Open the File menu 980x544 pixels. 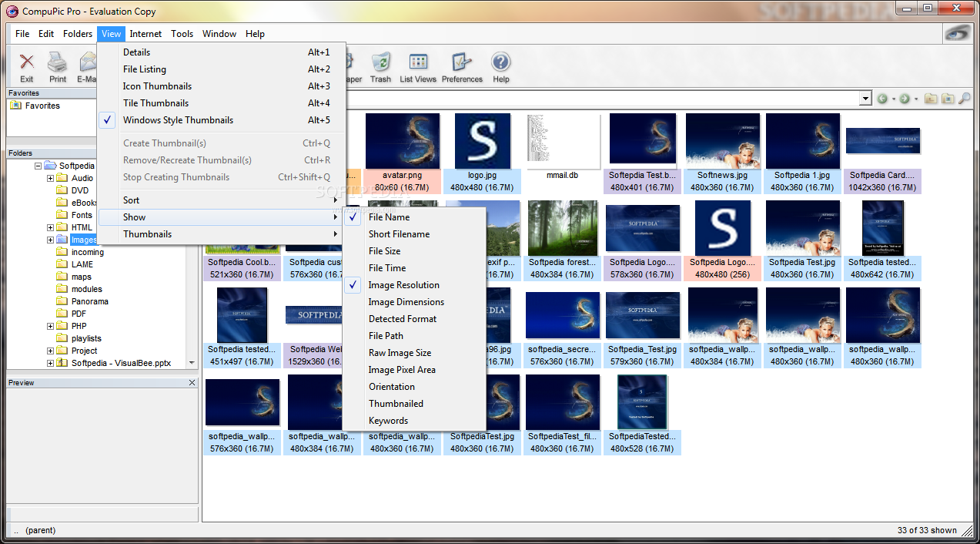(22, 34)
